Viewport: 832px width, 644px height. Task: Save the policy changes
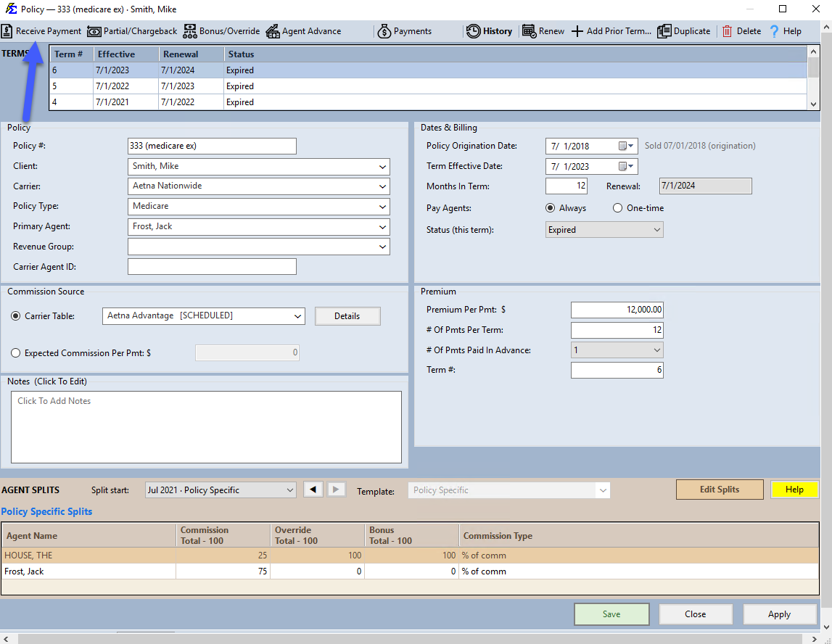click(611, 614)
